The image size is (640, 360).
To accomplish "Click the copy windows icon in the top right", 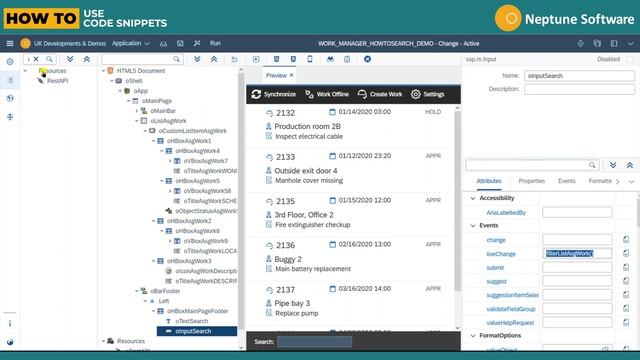I will point(597,43).
